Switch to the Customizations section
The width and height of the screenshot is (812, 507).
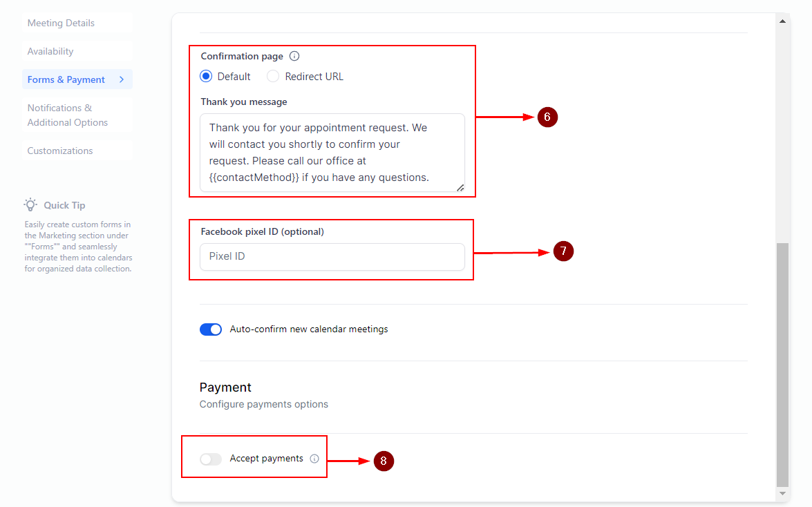pyautogui.click(x=60, y=151)
